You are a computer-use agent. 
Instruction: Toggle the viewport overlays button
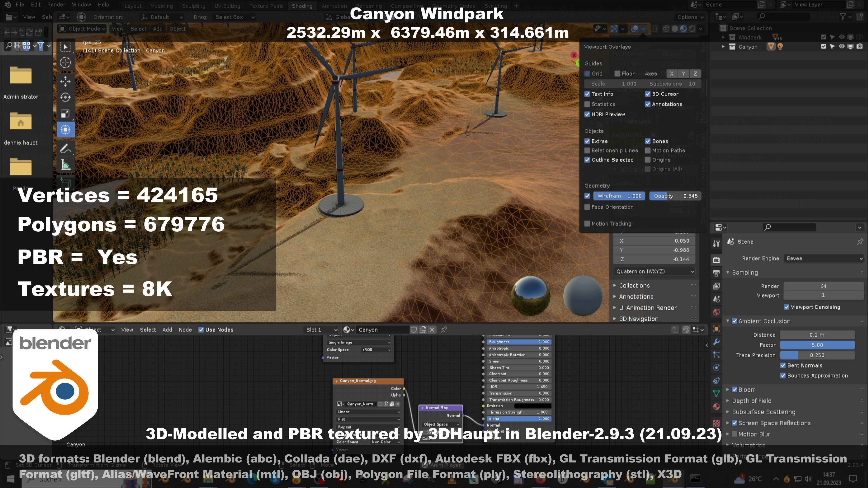pyautogui.click(x=634, y=29)
